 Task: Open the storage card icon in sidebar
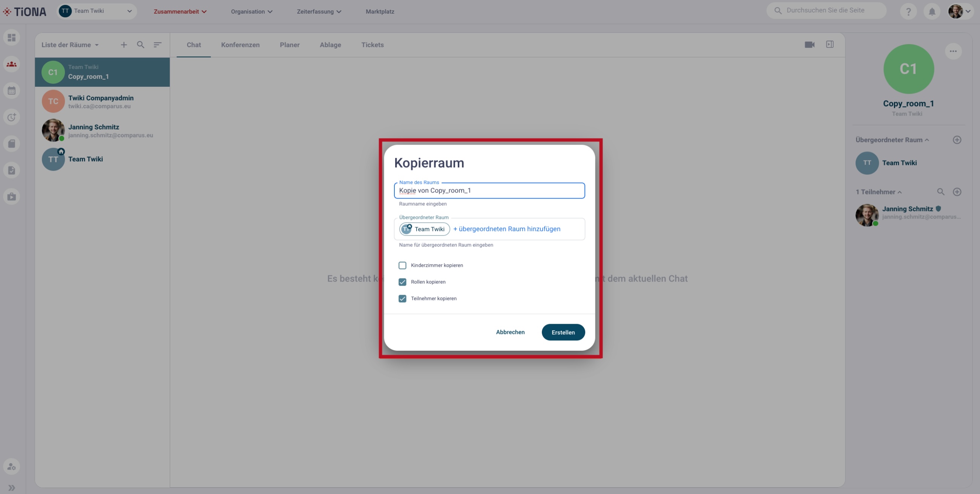click(12, 143)
